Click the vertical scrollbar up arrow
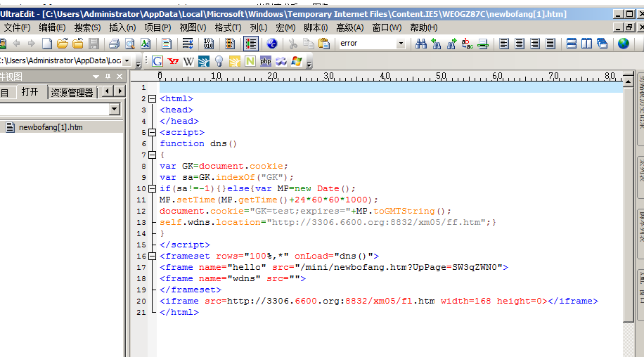This screenshot has height=357, width=644. [628, 82]
